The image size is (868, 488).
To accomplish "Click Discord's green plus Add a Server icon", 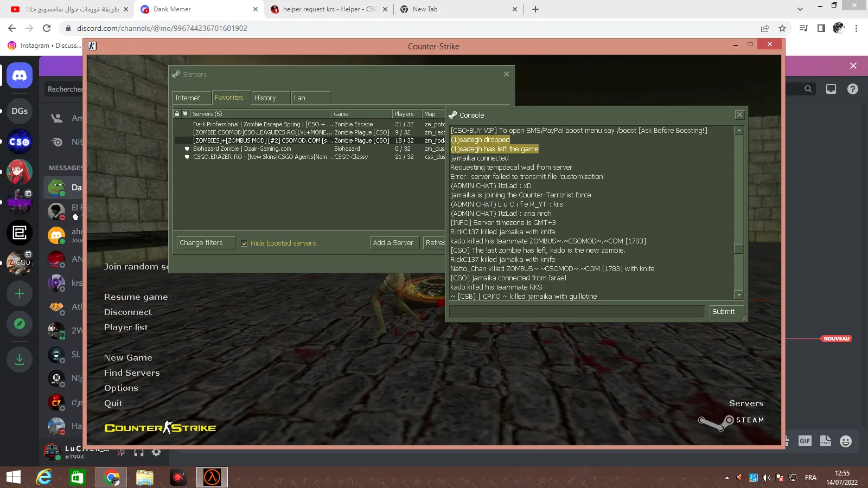I will (20, 293).
